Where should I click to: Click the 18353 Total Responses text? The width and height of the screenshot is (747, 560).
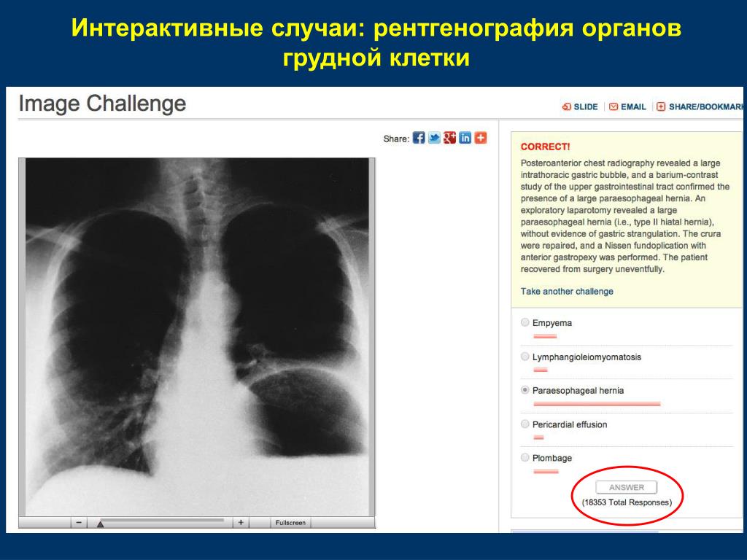[627, 502]
